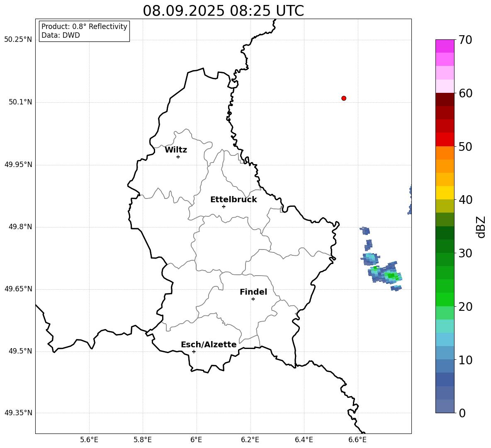Click the 49.8°N latitude label
The image size is (491, 448).
[x=20, y=227]
